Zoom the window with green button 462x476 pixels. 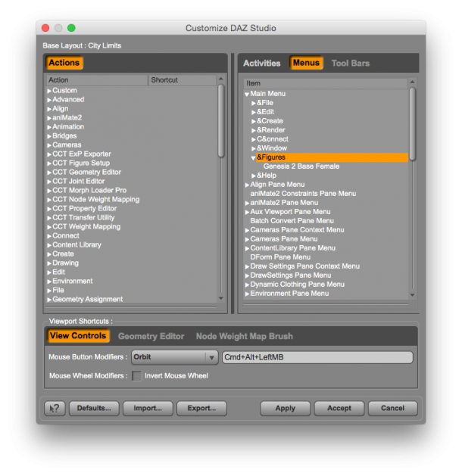point(71,28)
